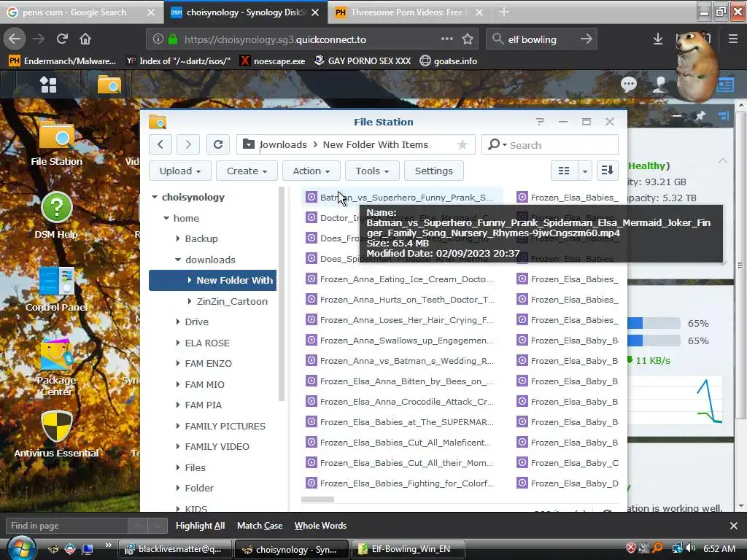Image resolution: width=747 pixels, height=560 pixels.
Task: Open noescape.exe bookmark
Action: (273, 61)
